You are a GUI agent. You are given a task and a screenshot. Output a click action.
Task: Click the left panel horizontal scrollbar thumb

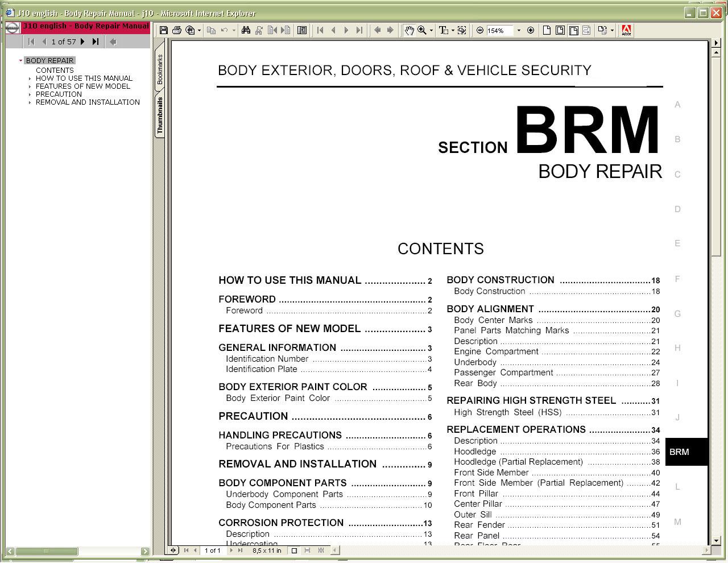(47, 551)
